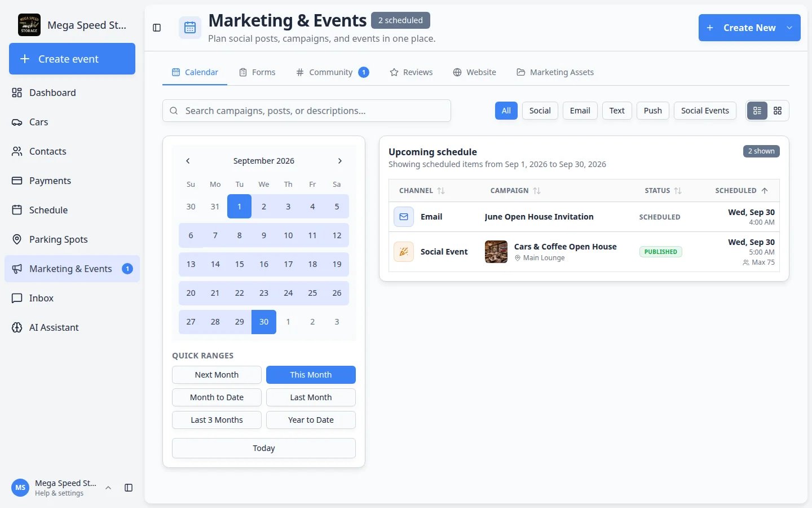This screenshot has height=508, width=812.
Task: Open the Create New dropdown arrow
Action: coord(789,28)
